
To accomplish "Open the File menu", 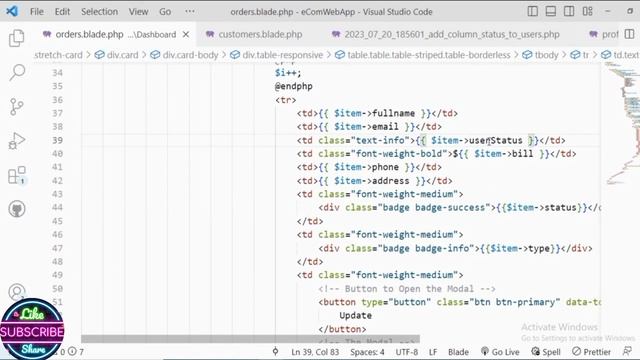I will coord(37,12).
